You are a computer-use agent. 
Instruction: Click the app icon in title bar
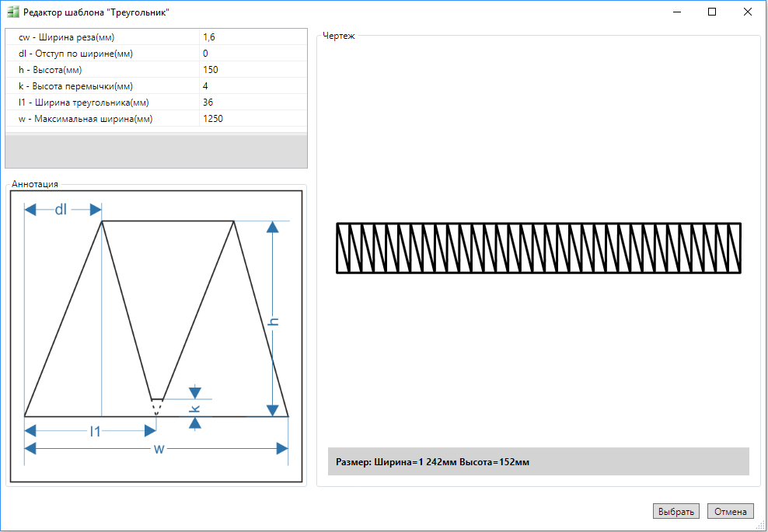tap(12, 12)
